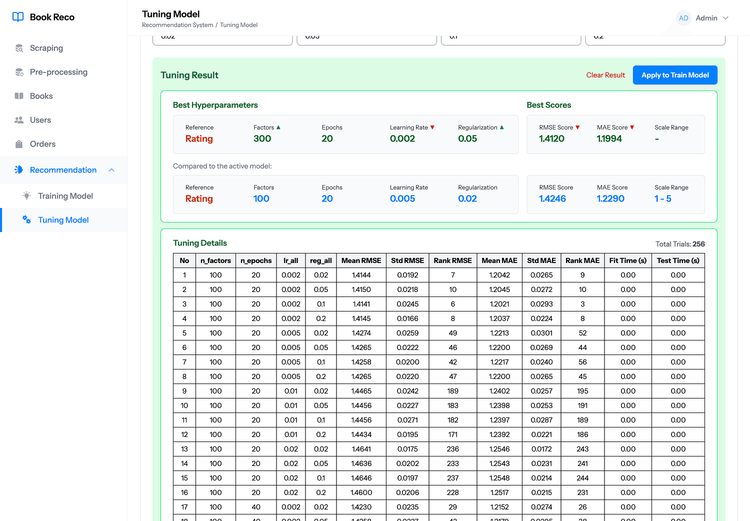Click the Recommendation brain icon
Viewport: 750px width, 521px height.
[19, 170]
